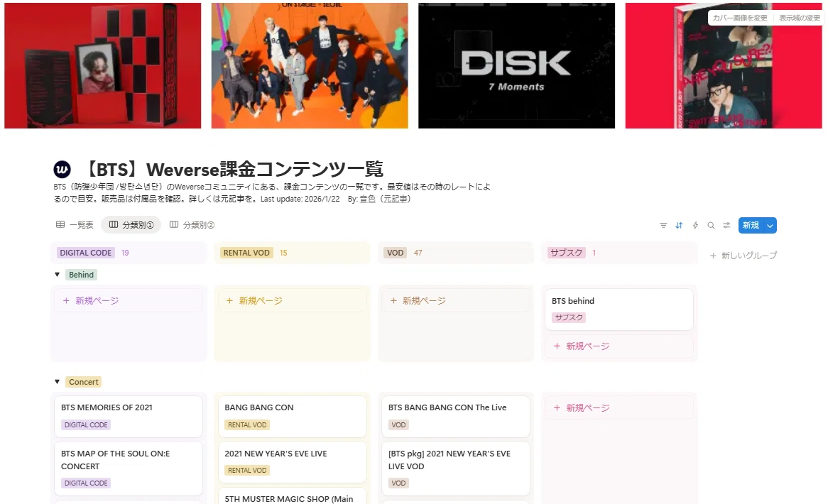Open the BTS MEMORIES OF 2021 card
The width and height of the screenshot is (828, 504).
point(129,417)
